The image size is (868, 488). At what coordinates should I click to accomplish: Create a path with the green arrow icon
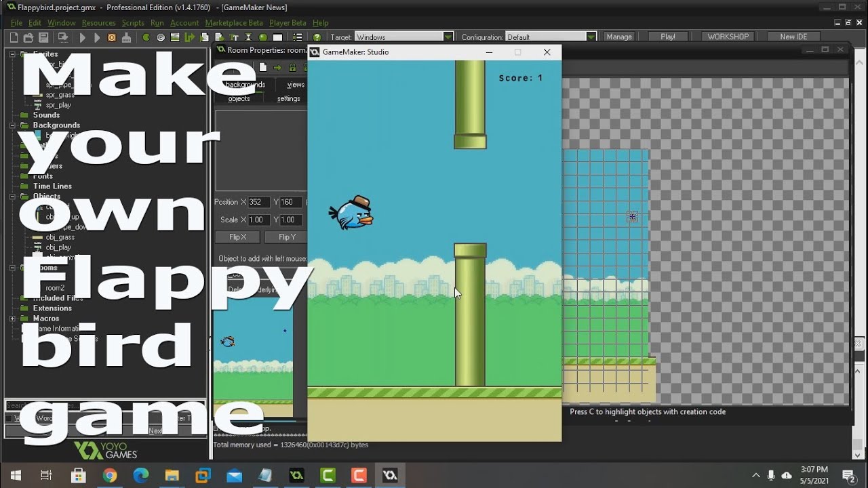point(189,37)
